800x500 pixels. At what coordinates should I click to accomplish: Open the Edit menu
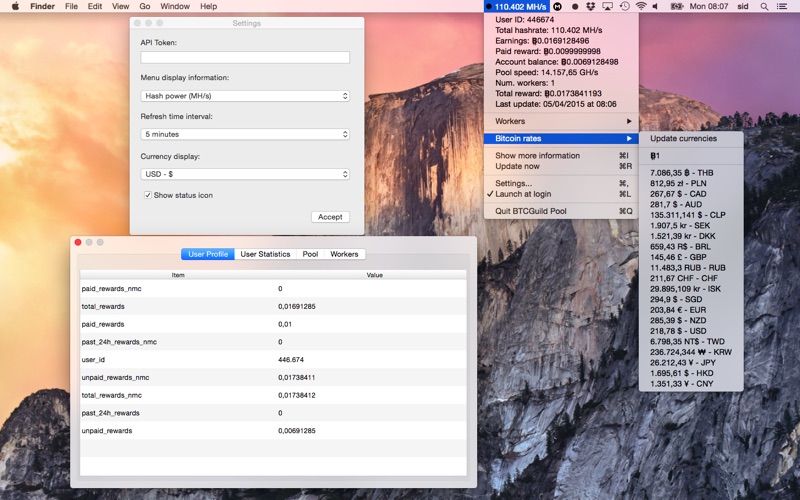[x=95, y=6]
